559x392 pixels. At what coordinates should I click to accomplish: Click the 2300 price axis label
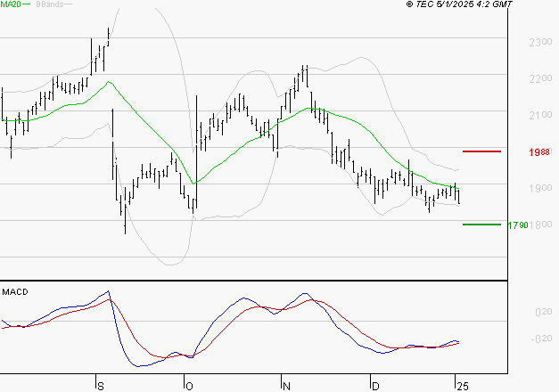click(x=540, y=43)
